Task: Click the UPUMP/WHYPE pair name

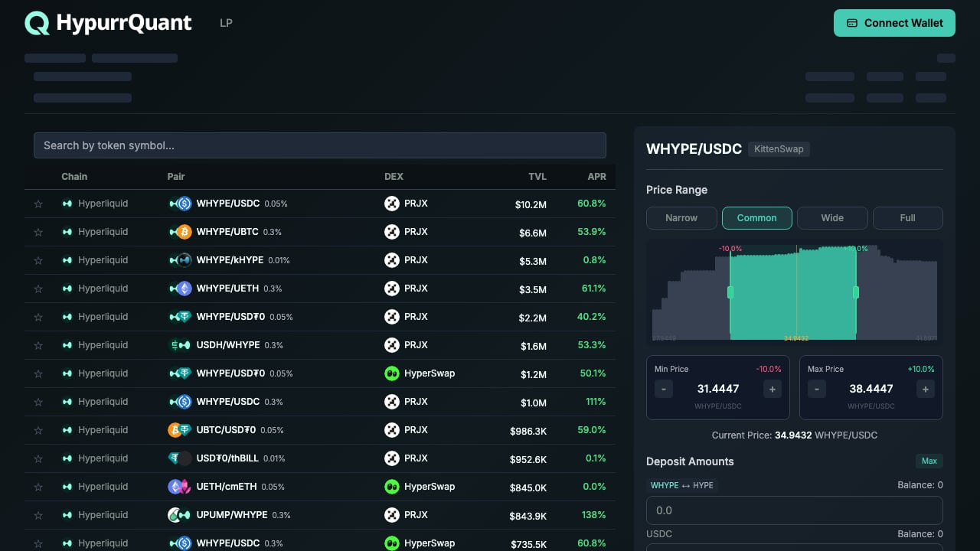Action: point(232,515)
